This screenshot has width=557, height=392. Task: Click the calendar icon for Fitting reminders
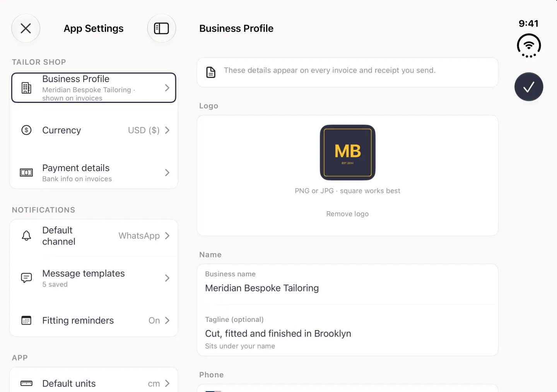coord(26,320)
